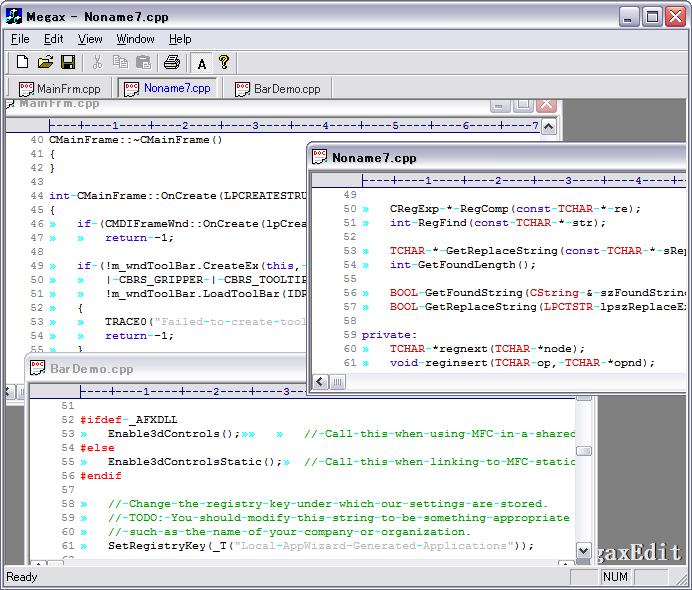Screen dimensions: 692x590
Task: Paste from clipboard toolbar icon
Action: pyautogui.click(x=143, y=62)
